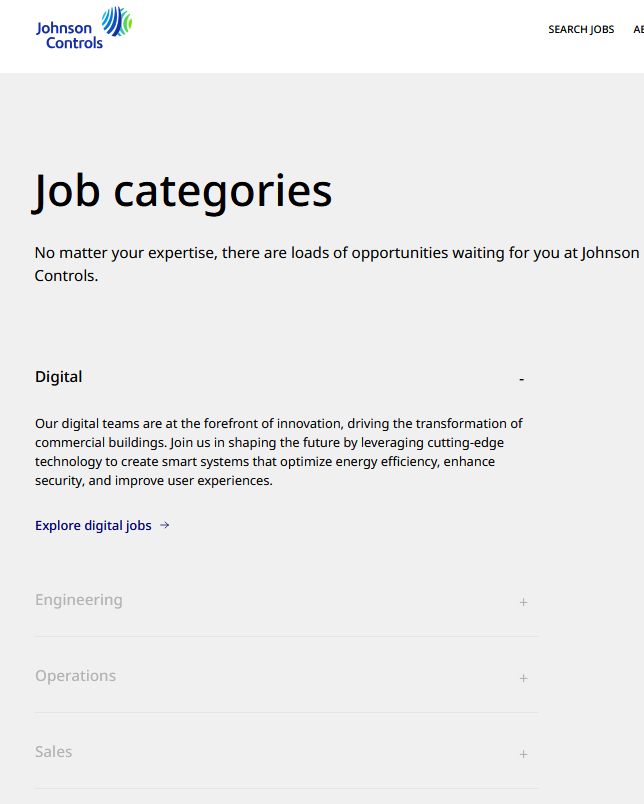The height and width of the screenshot is (804, 644).
Task: Collapse the Digital category section
Action: coord(521,378)
